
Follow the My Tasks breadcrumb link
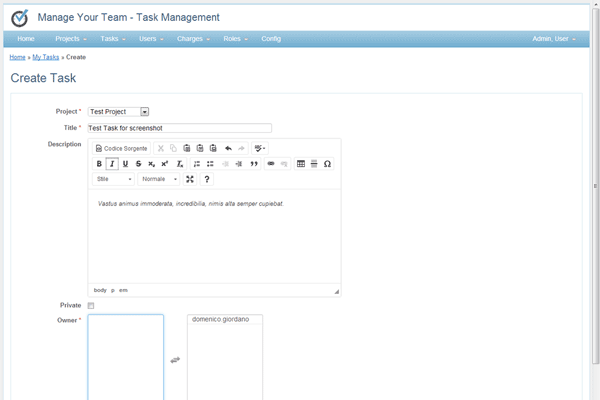pos(46,58)
